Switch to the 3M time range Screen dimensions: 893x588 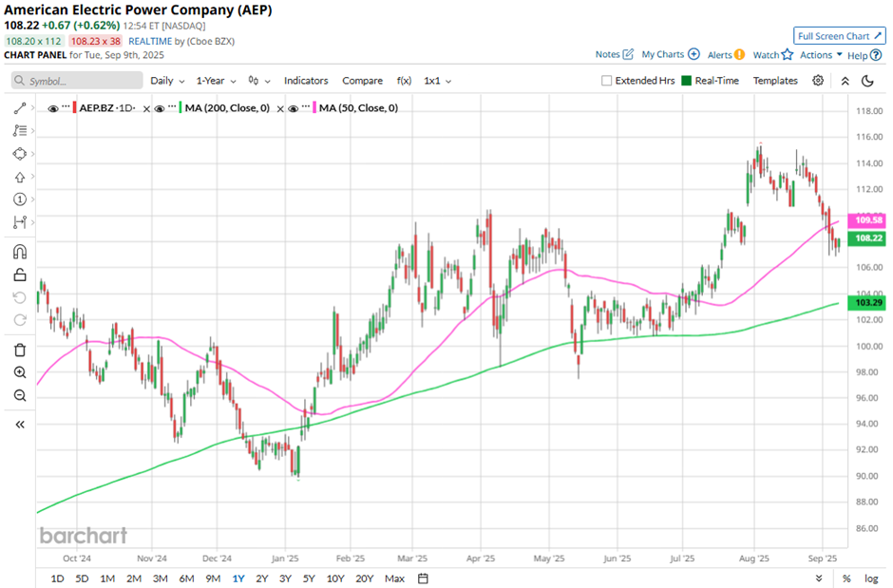coord(160,579)
